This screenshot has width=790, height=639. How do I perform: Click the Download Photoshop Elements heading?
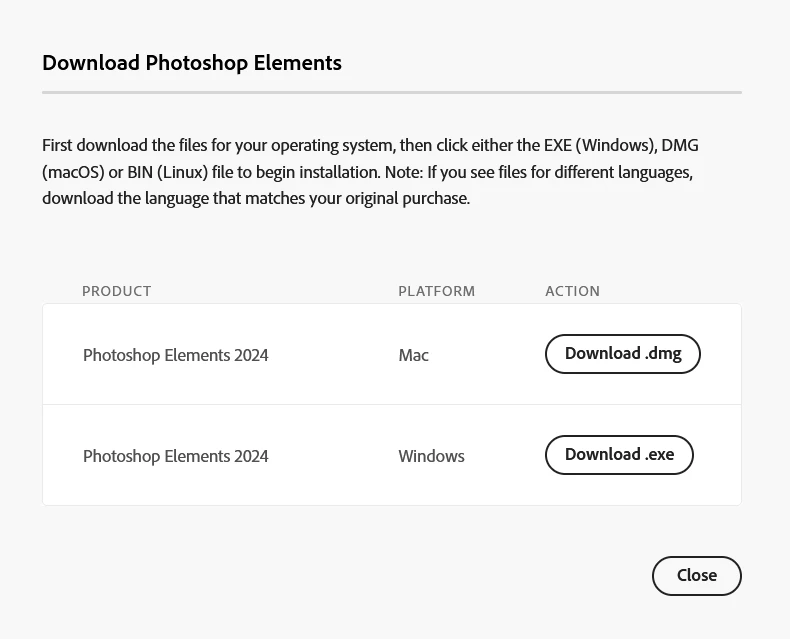[192, 63]
